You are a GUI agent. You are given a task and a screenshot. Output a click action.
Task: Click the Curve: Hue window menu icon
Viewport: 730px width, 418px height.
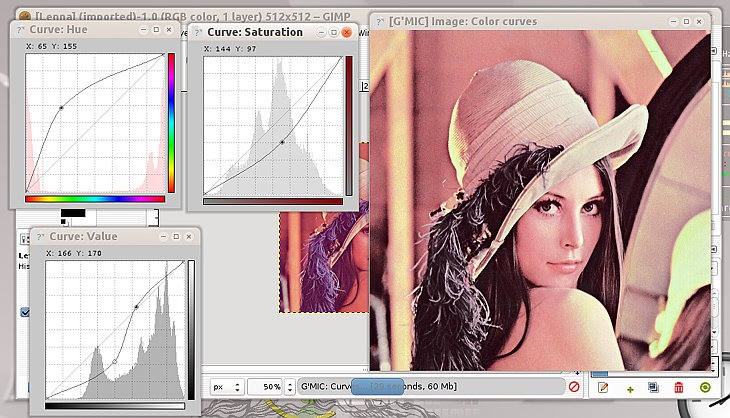coord(20,30)
